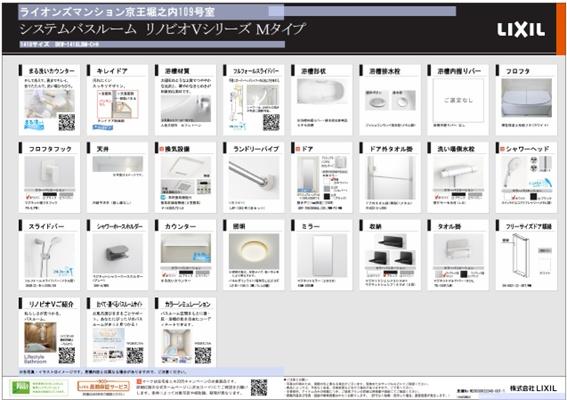The width and height of the screenshot is (567, 400).
Task: Click the 洗い場側水栓 faucet photo
Action: click(458, 172)
